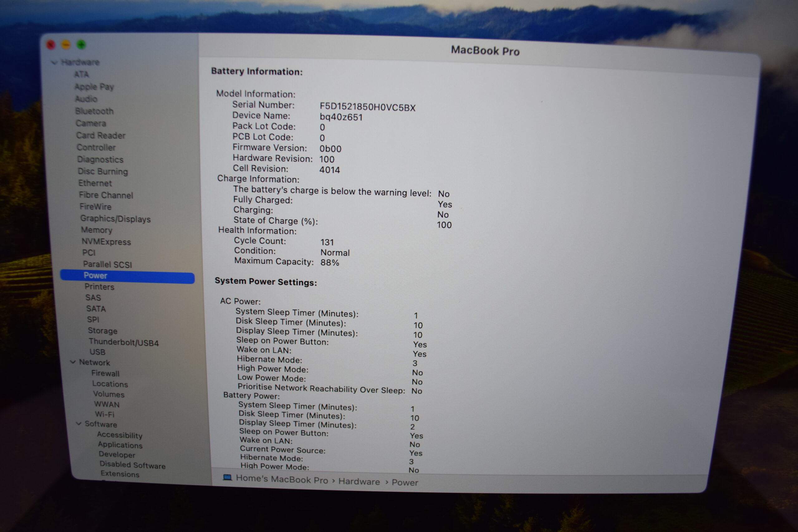
Task: Click the Battery Information heading
Action: (257, 71)
